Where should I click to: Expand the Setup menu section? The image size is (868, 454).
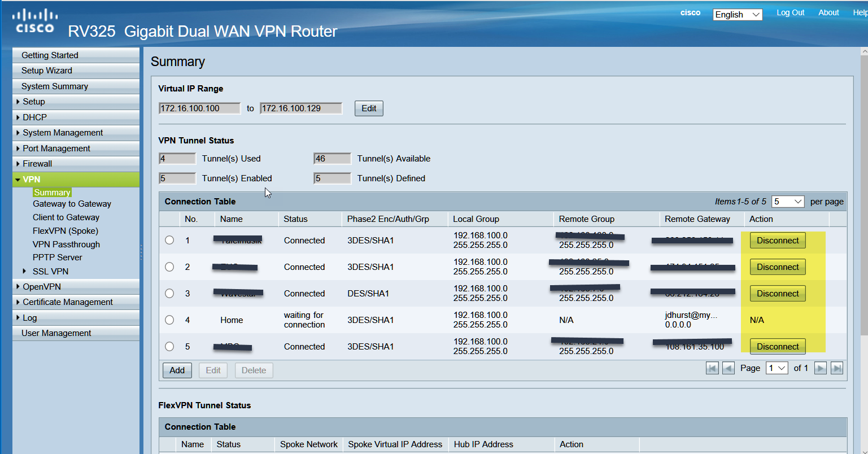(x=76, y=102)
